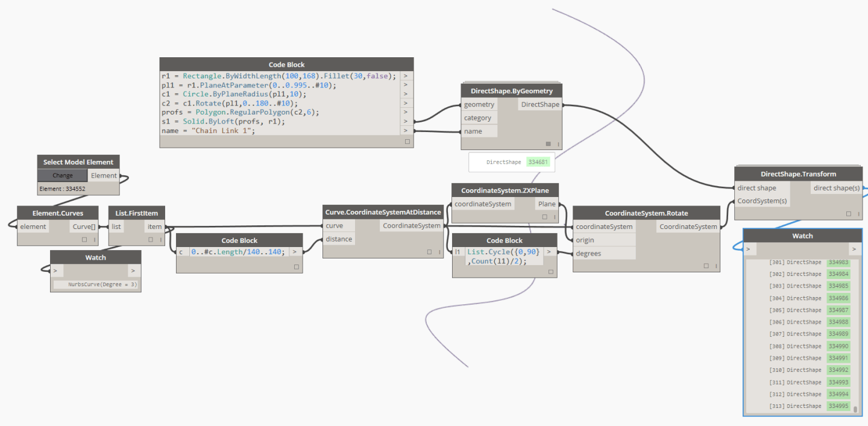Viewport: 868px width, 426px height.
Task: Click the lacing indicator on Element.Curves node
Action: click(x=95, y=239)
